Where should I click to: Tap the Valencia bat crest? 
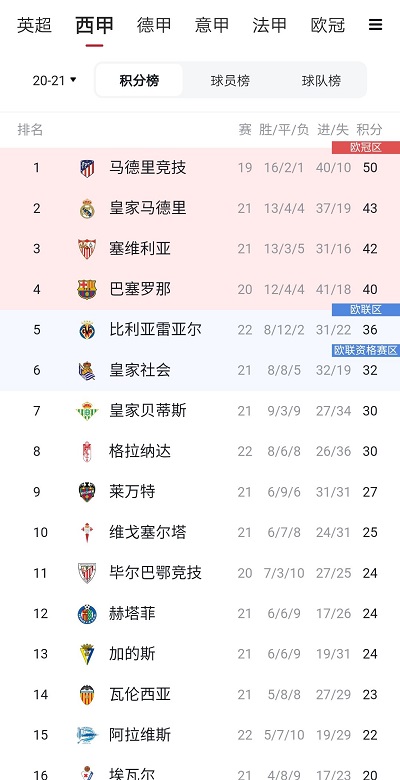pyautogui.click(x=87, y=694)
